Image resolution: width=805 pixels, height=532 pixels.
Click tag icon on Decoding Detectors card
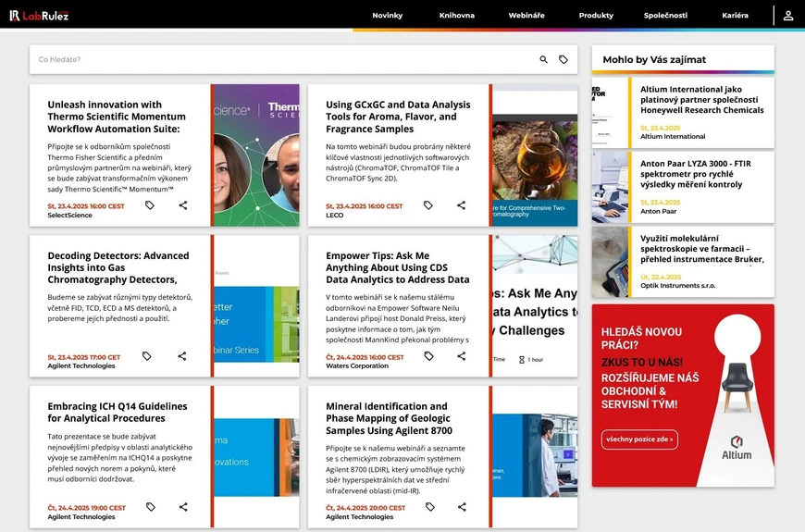click(x=147, y=356)
